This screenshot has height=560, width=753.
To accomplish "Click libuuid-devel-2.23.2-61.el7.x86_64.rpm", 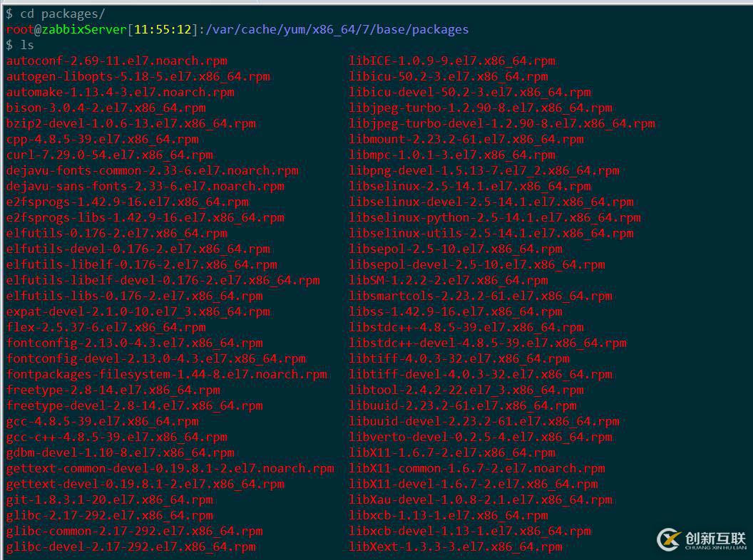I will 484,421.
